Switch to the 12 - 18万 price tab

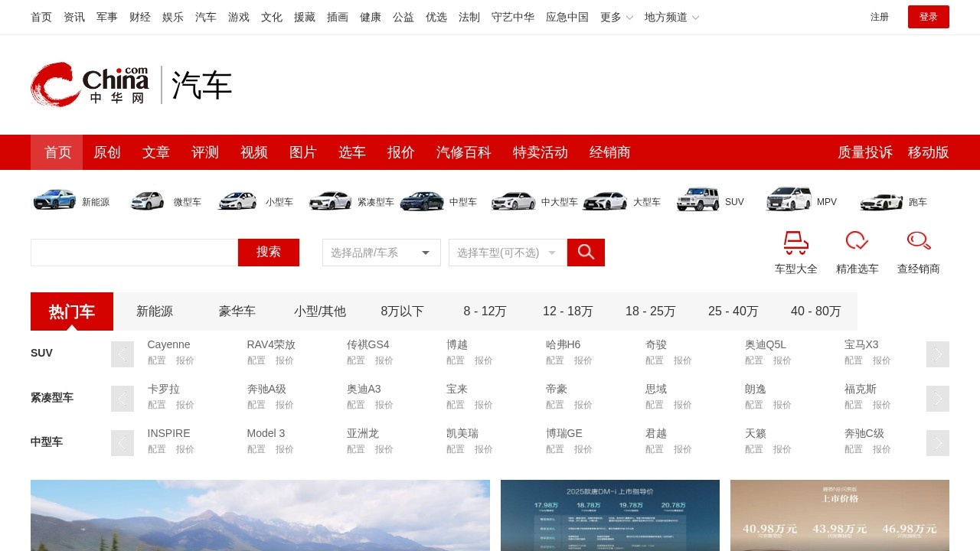(x=568, y=311)
